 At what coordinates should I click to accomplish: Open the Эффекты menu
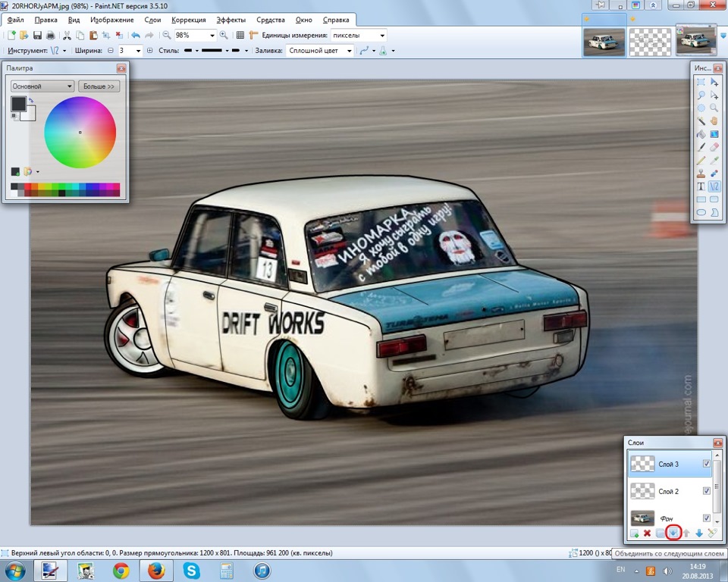(x=231, y=20)
